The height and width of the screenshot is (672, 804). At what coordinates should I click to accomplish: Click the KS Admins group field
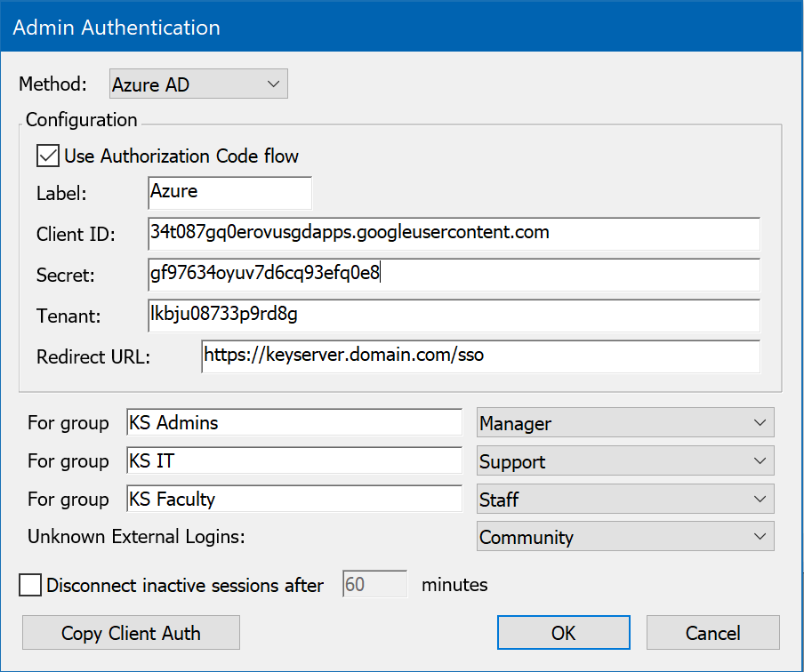click(294, 422)
